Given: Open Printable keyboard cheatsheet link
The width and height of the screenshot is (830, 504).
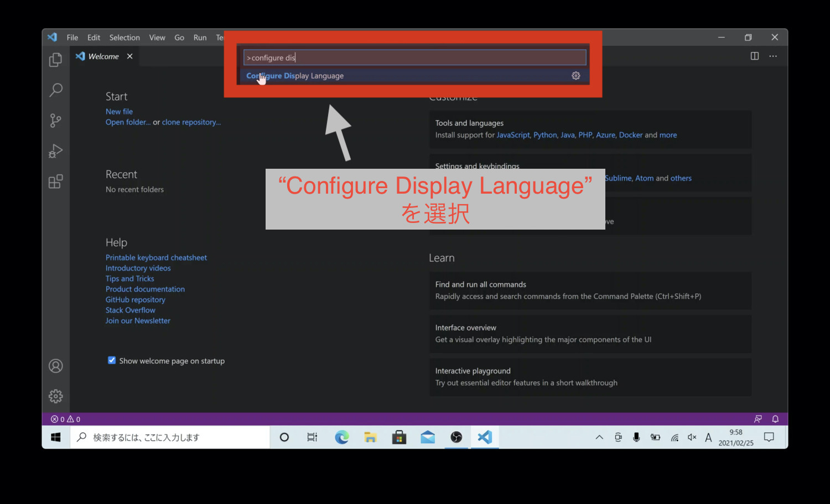Looking at the screenshot, I should (156, 258).
